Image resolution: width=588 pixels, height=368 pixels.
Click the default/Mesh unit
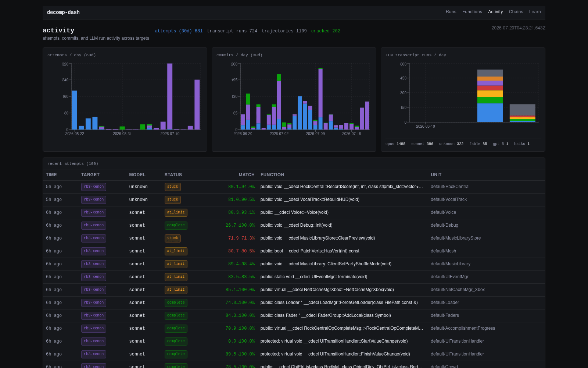[x=443, y=251]
